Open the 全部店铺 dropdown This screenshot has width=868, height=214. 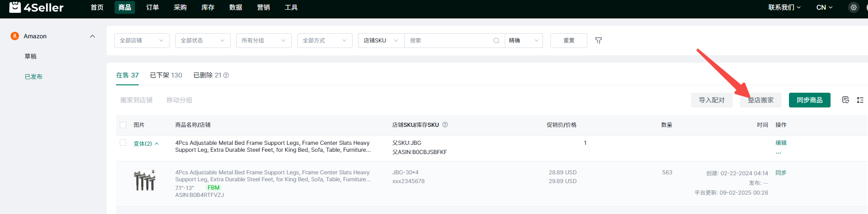point(141,41)
